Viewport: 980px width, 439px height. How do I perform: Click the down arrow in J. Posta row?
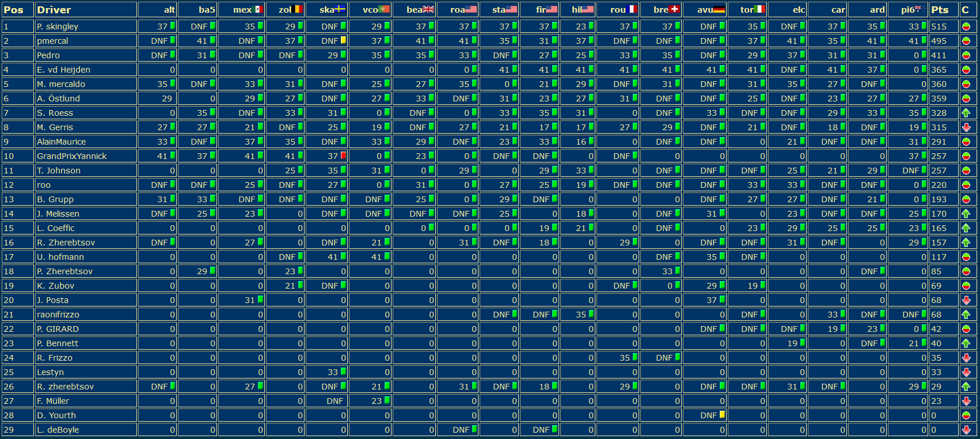966,300
